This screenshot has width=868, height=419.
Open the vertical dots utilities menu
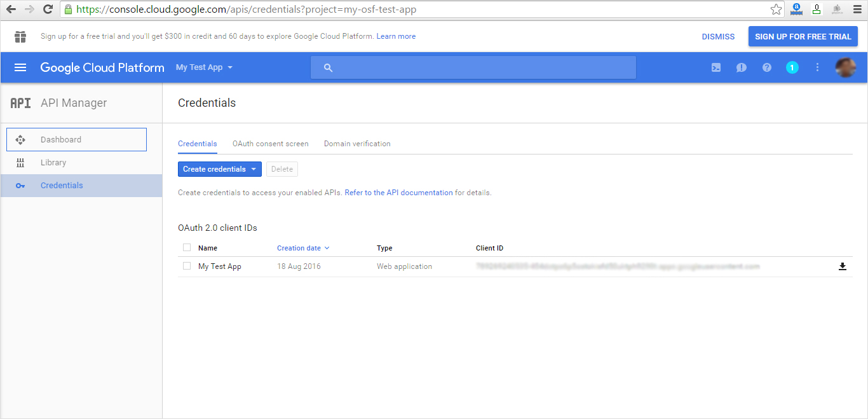[818, 67]
